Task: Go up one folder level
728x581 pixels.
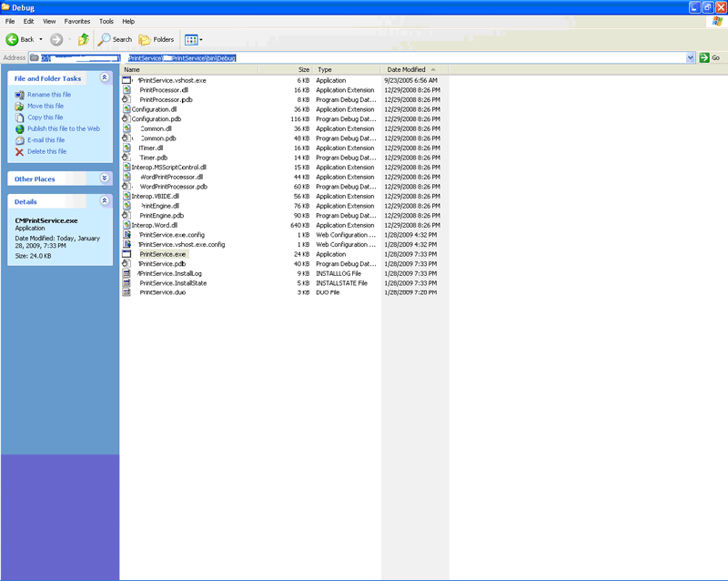Action: [84, 39]
